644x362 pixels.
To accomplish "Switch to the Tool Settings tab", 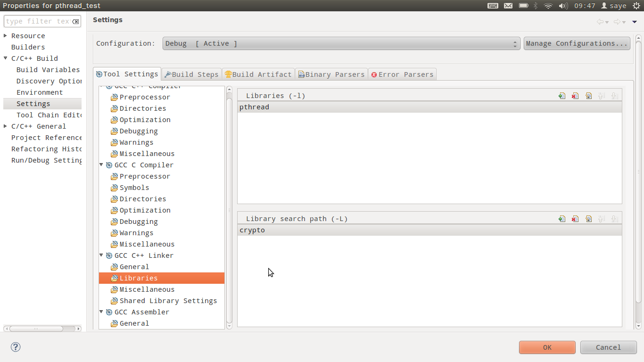I will tap(127, 74).
